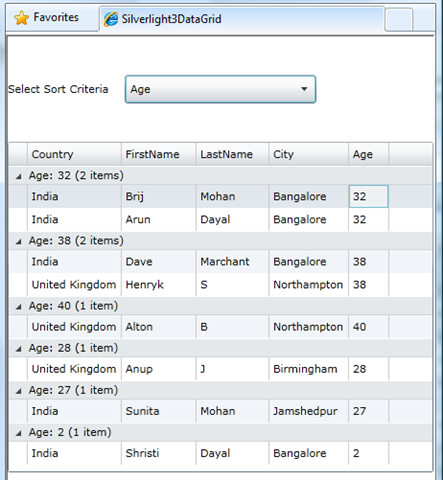Collapse the Age: 28 group
Viewport: 443px width, 480px height.
pos(19,349)
